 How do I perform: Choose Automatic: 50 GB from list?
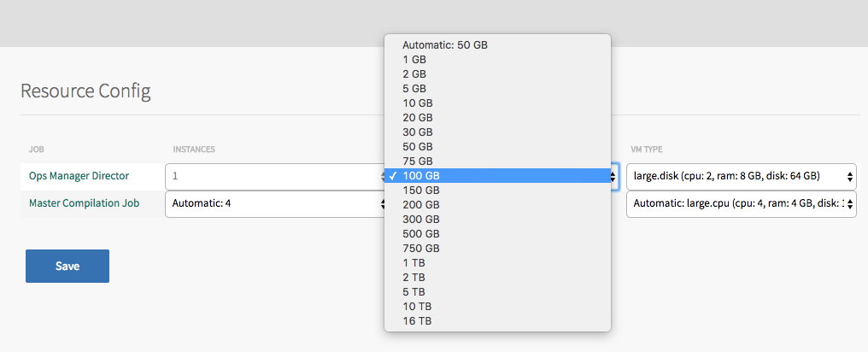pyautogui.click(x=444, y=45)
